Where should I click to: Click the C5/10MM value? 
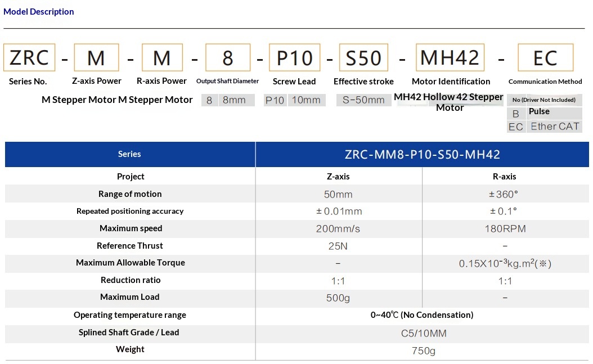pyautogui.click(x=424, y=334)
